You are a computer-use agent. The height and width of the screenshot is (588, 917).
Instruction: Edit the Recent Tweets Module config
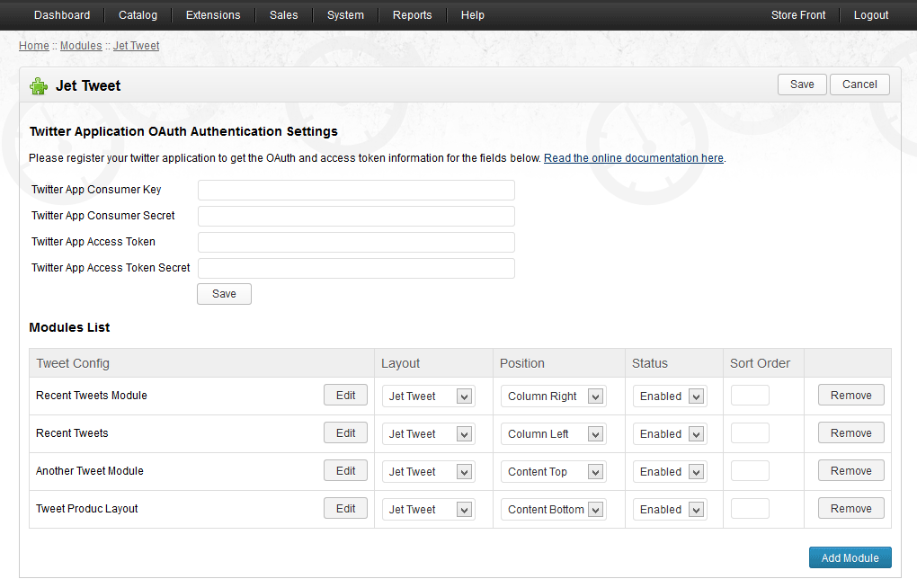[345, 395]
